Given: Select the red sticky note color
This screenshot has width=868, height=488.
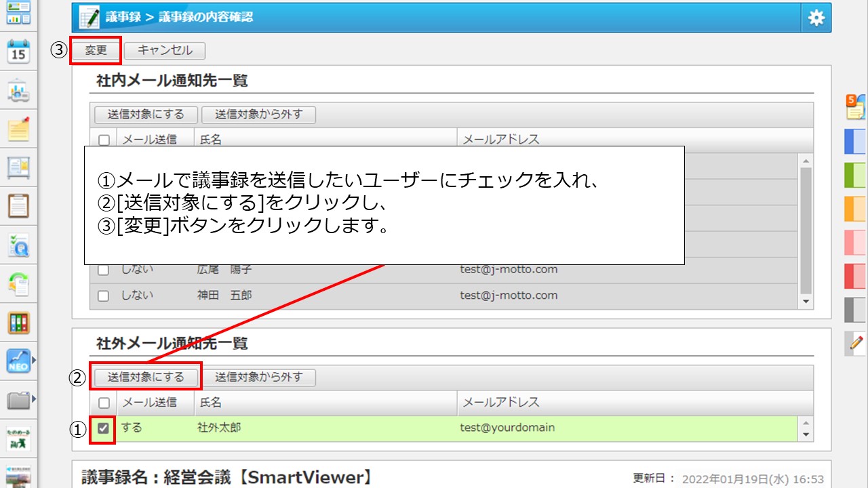Looking at the screenshot, I should 855,276.
